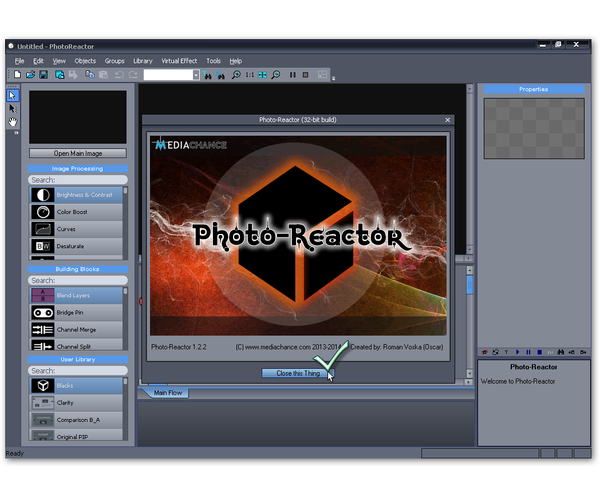The width and height of the screenshot is (600, 500).
Task: Select the Channel Merge block
Action: tap(76, 329)
